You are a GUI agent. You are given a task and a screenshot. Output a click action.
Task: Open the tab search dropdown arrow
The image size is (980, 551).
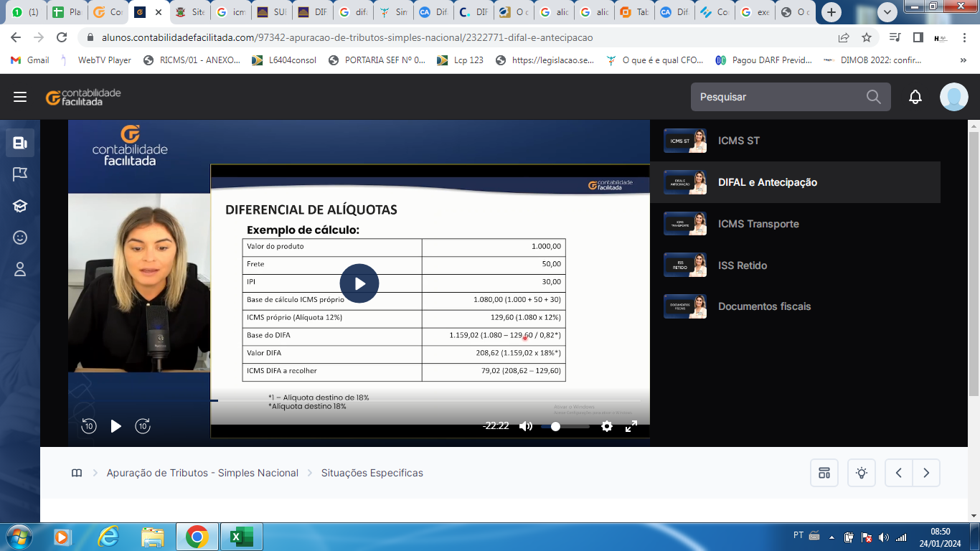887,12
